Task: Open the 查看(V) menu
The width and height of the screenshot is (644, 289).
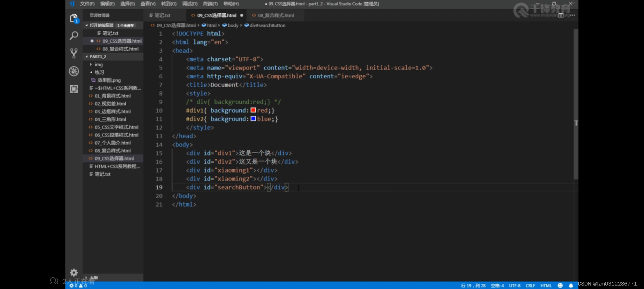Action: coord(148,4)
